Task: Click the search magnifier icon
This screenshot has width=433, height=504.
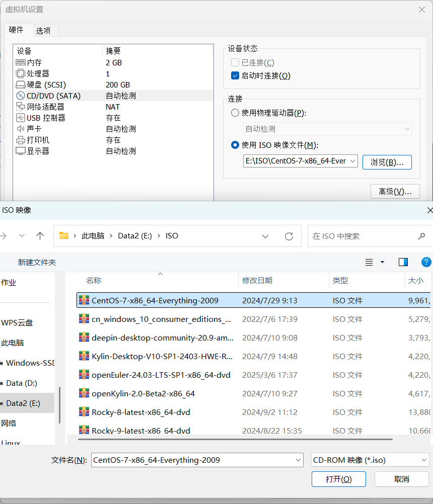Action: coord(421,236)
